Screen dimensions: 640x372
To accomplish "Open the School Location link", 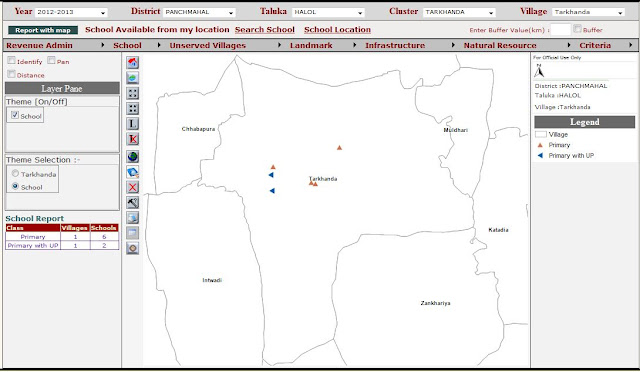I will coord(337,30).
